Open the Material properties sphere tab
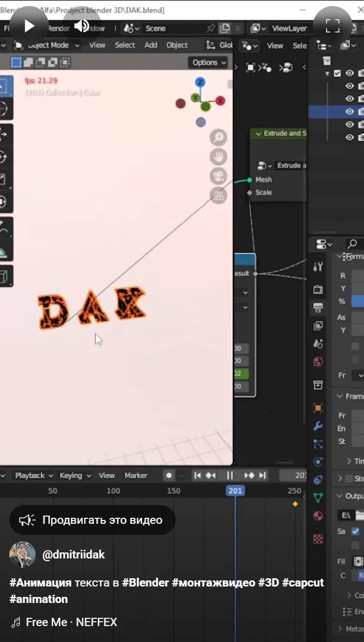 (x=318, y=516)
